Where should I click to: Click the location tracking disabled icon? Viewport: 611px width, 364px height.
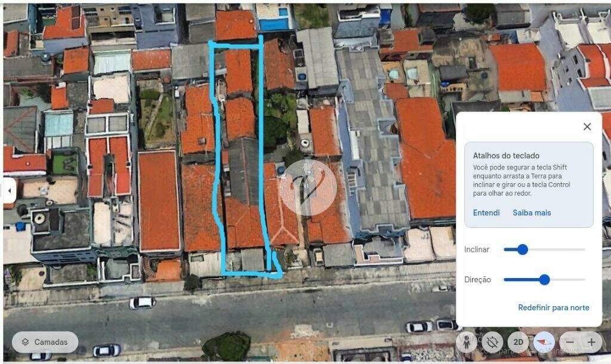point(492,342)
